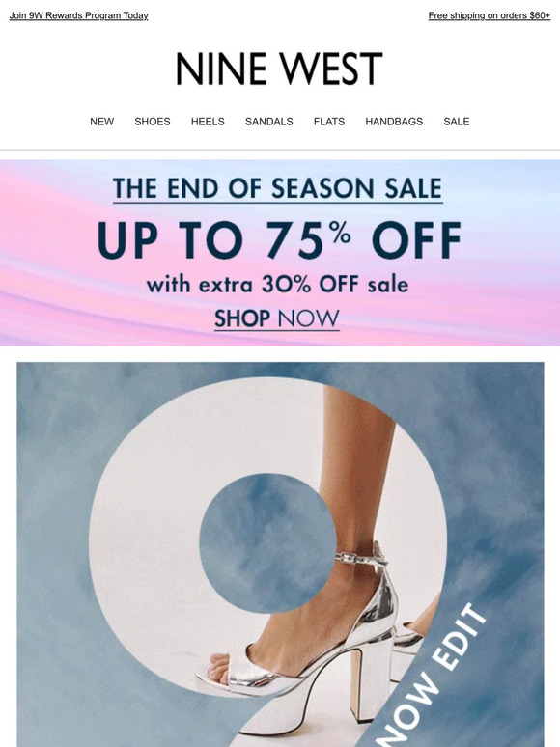The height and width of the screenshot is (747, 560).
Task: Navigate to HANDBAGS
Action: 394,122
